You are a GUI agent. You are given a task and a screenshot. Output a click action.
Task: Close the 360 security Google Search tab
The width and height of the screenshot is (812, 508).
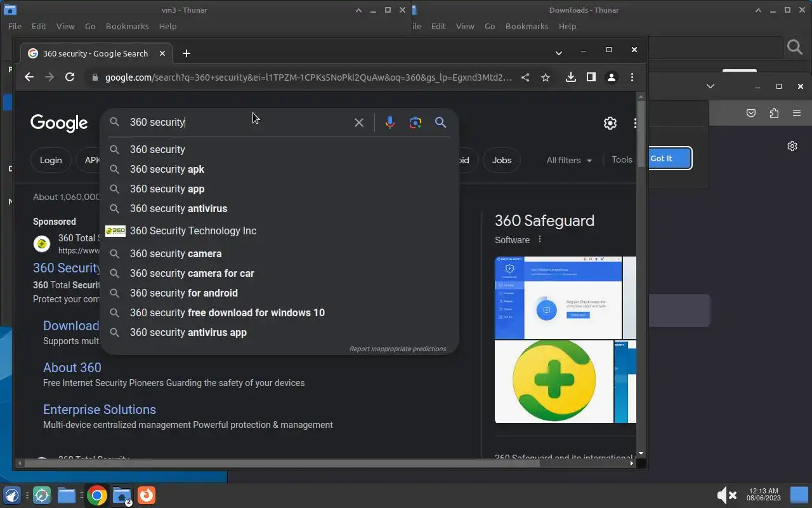pyautogui.click(x=162, y=53)
